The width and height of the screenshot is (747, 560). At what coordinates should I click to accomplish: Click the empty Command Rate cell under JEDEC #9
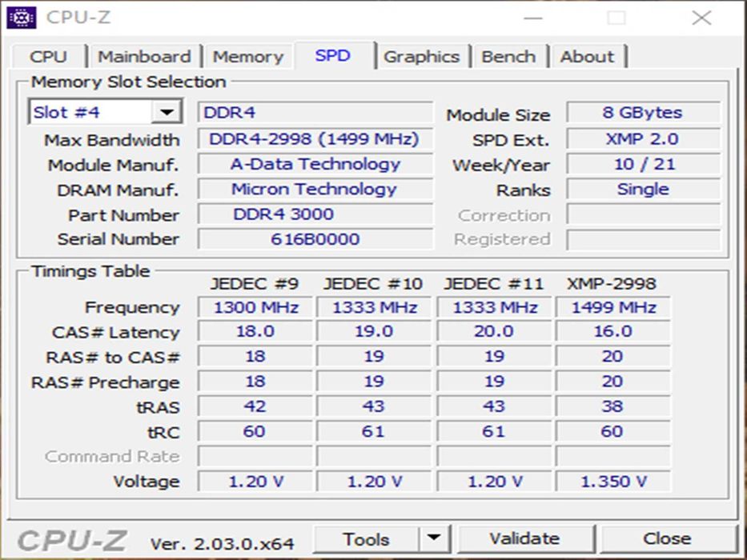click(255, 457)
